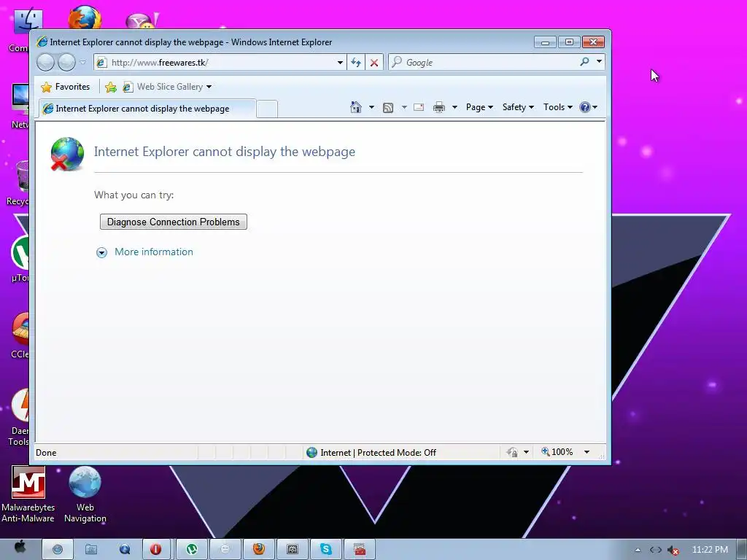The image size is (747, 560).
Task: Click the 100% zoom level button
Action: click(557, 452)
